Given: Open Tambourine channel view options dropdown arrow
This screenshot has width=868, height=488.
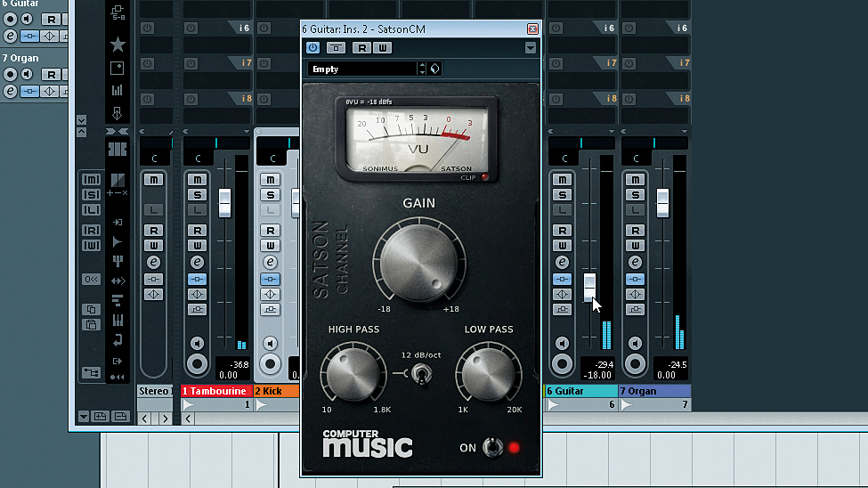Looking at the screenshot, I should [247, 131].
